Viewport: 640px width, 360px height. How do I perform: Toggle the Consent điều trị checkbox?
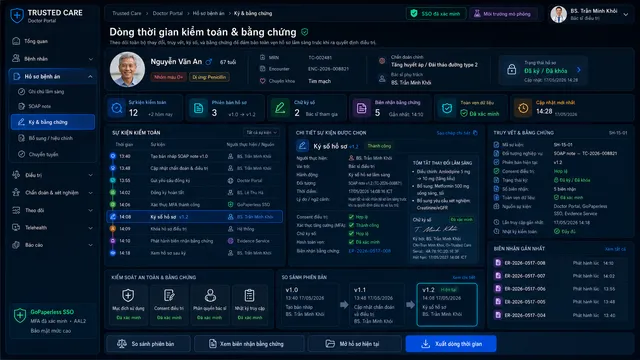pos(351,217)
